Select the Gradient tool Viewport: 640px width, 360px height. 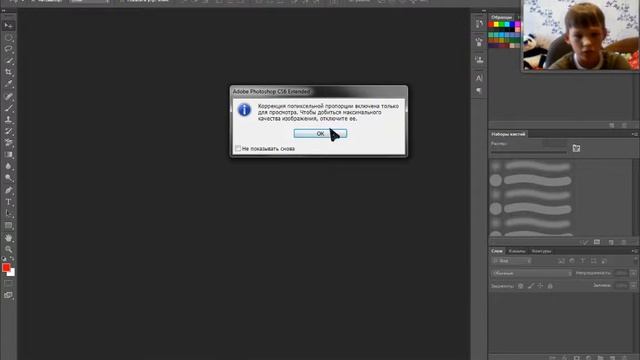(8, 155)
